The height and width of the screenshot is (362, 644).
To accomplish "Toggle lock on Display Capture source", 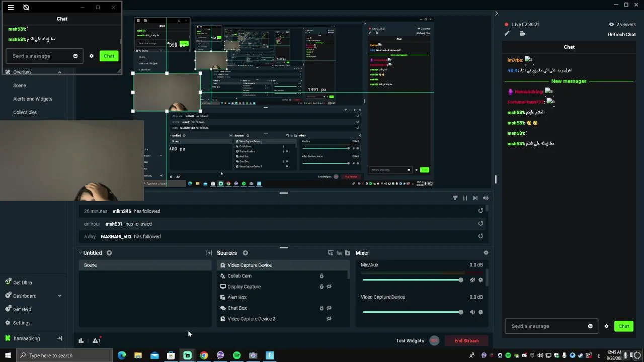I will (x=321, y=287).
